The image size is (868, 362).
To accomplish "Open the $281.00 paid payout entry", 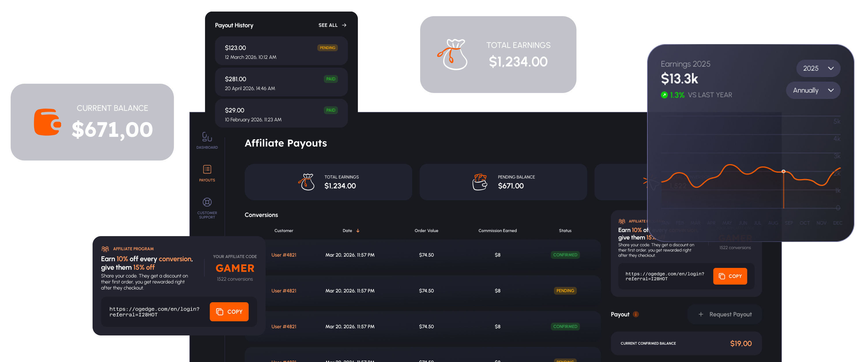I will click(281, 82).
